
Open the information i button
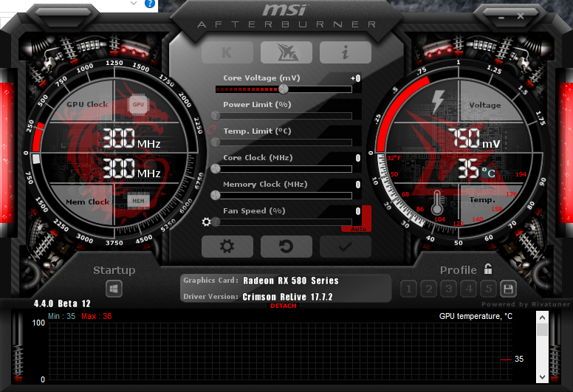coord(346,52)
